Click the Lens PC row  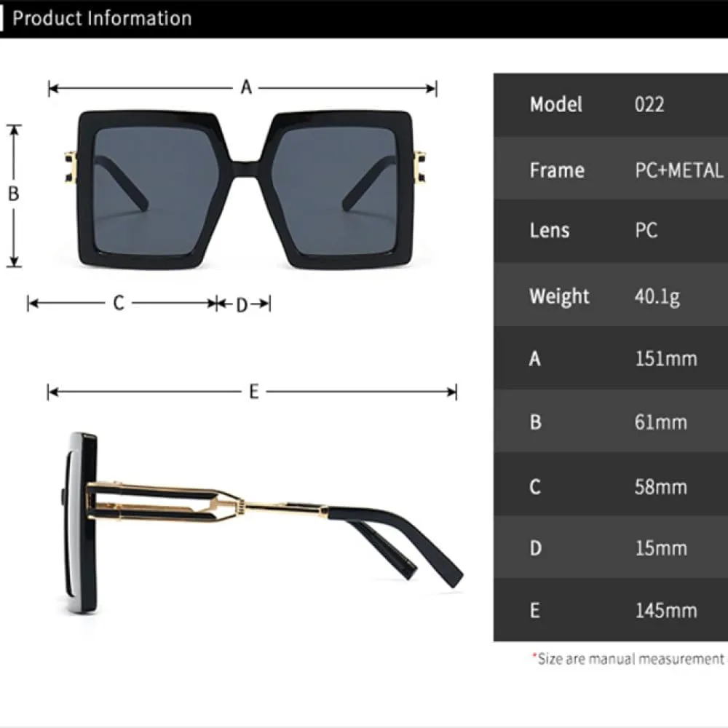pos(611,231)
